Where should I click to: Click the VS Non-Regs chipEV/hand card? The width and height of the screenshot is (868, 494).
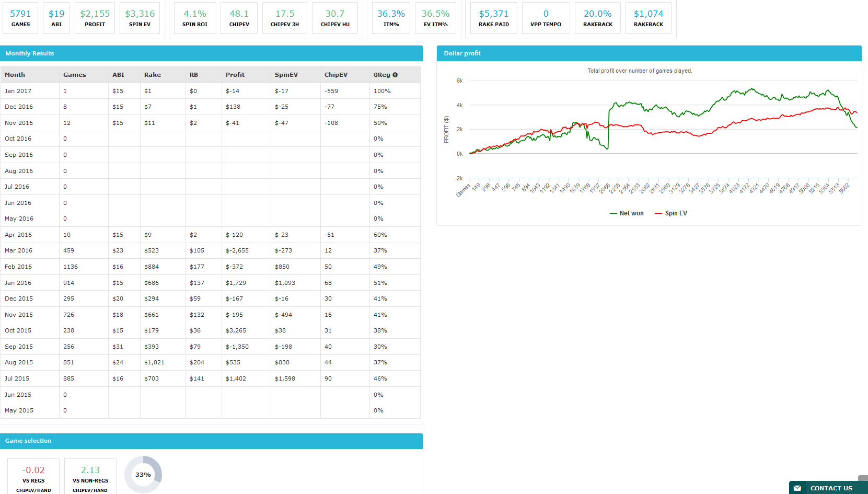(90, 477)
